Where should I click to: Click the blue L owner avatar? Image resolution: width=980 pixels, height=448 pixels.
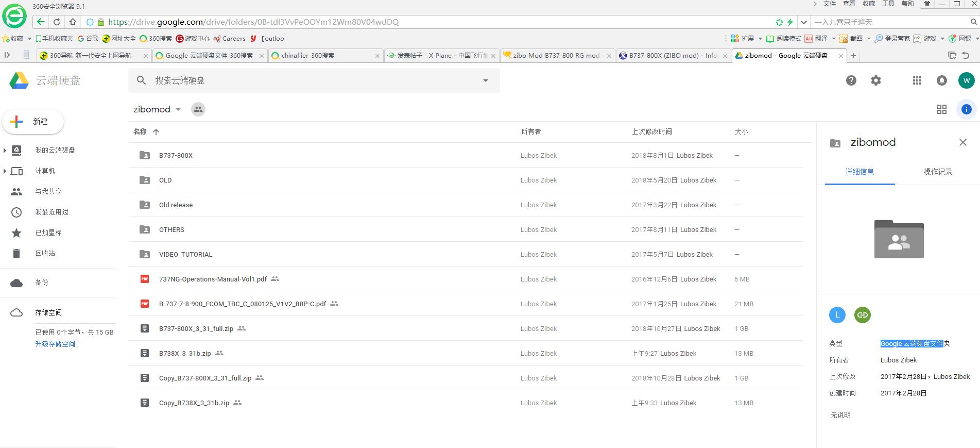coord(837,315)
